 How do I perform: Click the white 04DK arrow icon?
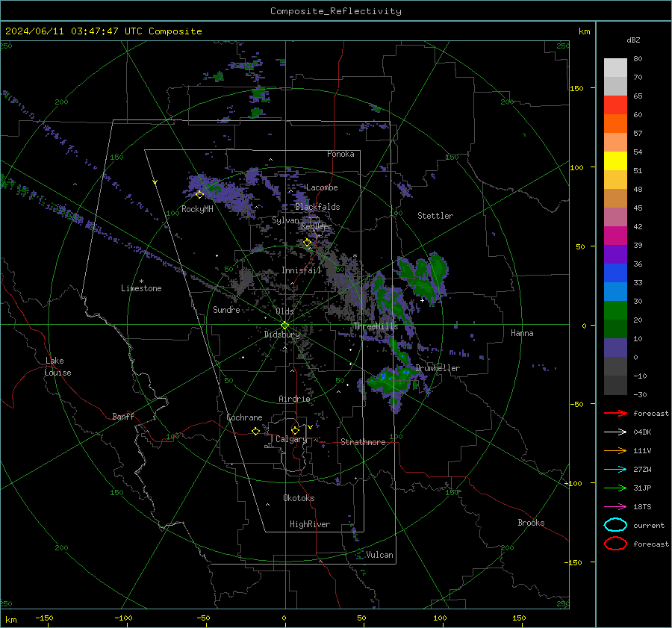615,432
